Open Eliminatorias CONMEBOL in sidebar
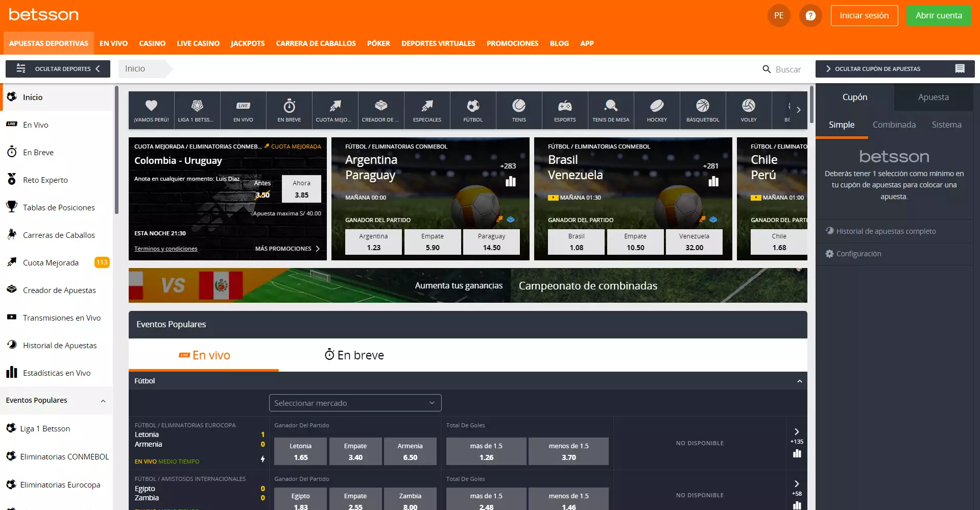Image resolution: width=980 pixels, height=510 pixels. (x=56, y=456)
